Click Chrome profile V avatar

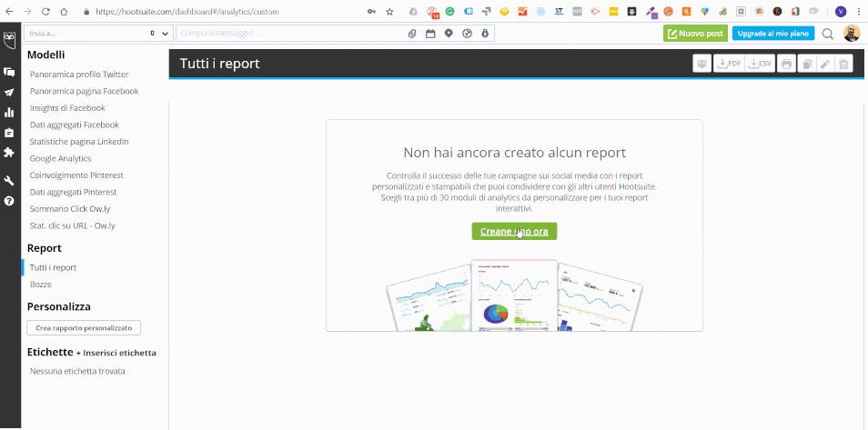click(841, 11)
